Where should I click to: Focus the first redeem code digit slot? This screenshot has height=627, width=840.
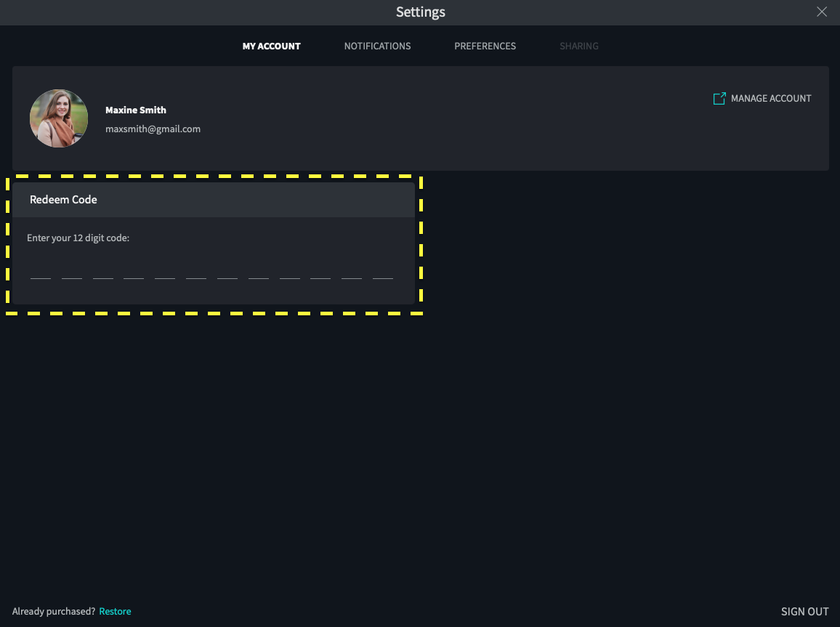41,272
